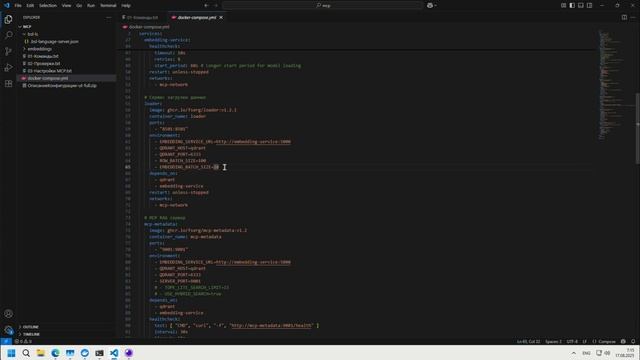
Task: Open the remote window indicator in status bar
Action: coord(6,341)
